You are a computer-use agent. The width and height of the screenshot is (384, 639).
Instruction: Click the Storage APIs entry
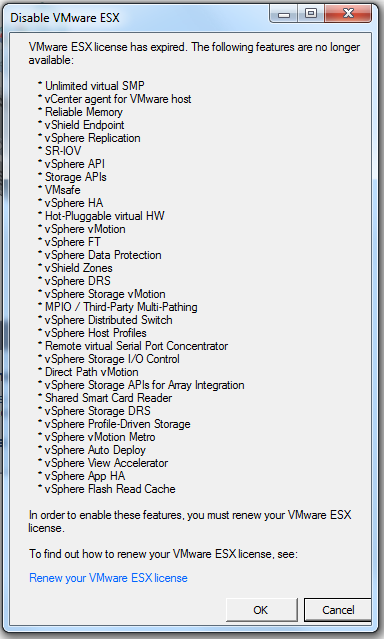[76, 177]
